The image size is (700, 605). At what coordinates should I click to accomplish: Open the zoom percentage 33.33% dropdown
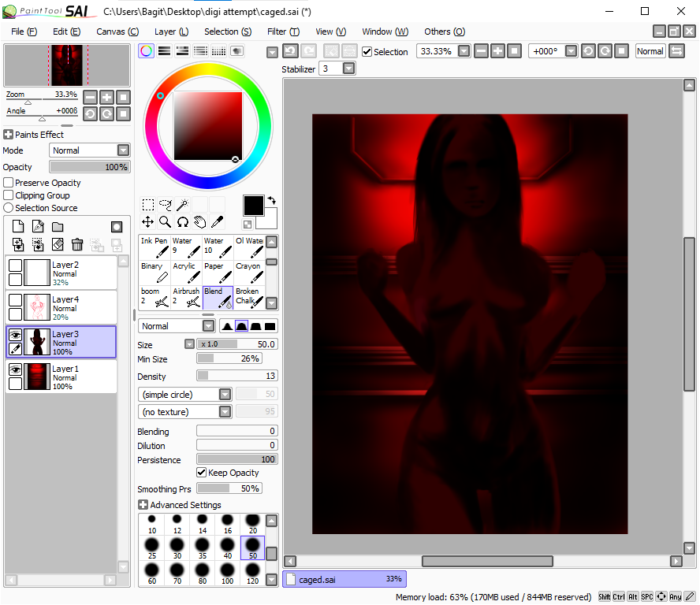[464, 51]
